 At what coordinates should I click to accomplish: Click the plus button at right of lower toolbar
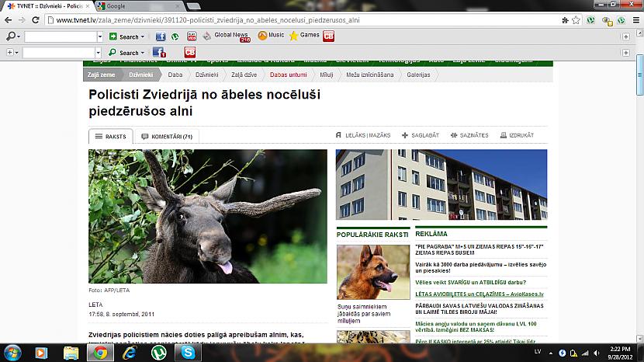point(626,53)
